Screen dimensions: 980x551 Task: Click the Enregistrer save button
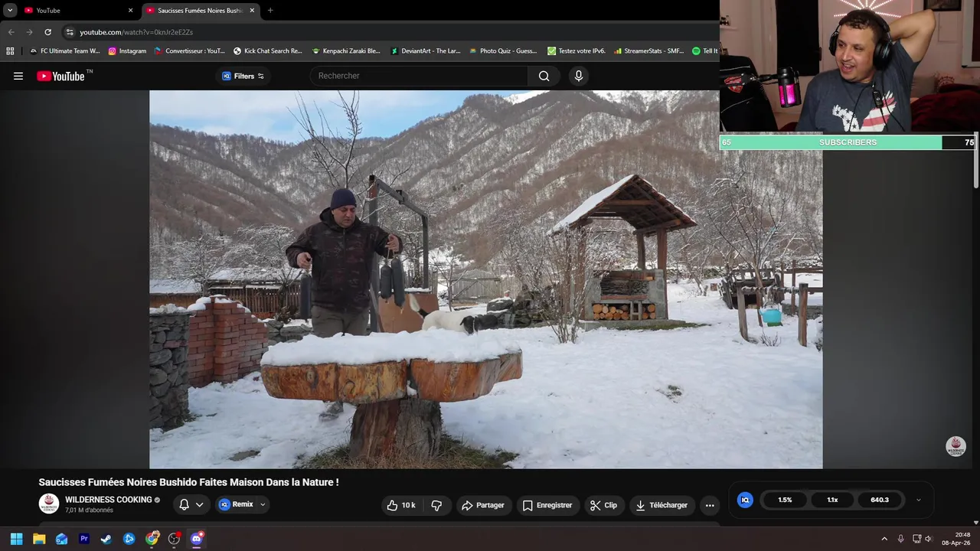547,505
